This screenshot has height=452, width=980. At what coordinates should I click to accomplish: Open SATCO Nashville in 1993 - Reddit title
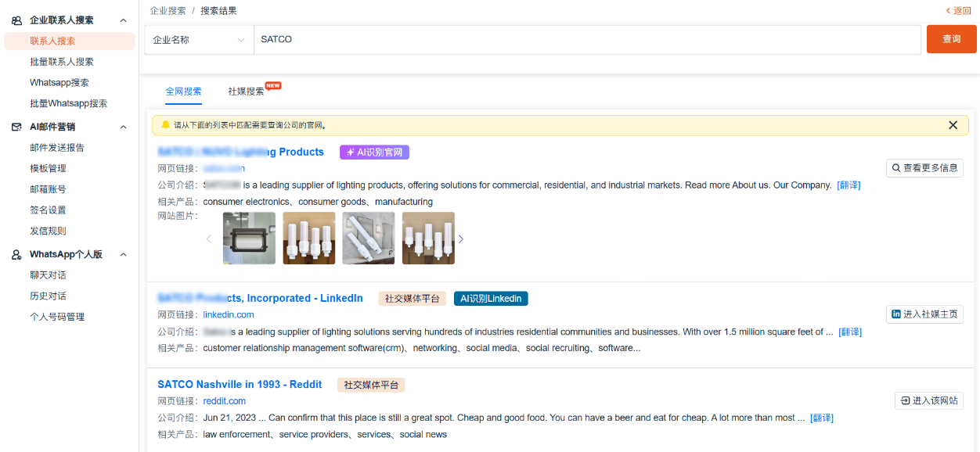(x=240, y=385)
